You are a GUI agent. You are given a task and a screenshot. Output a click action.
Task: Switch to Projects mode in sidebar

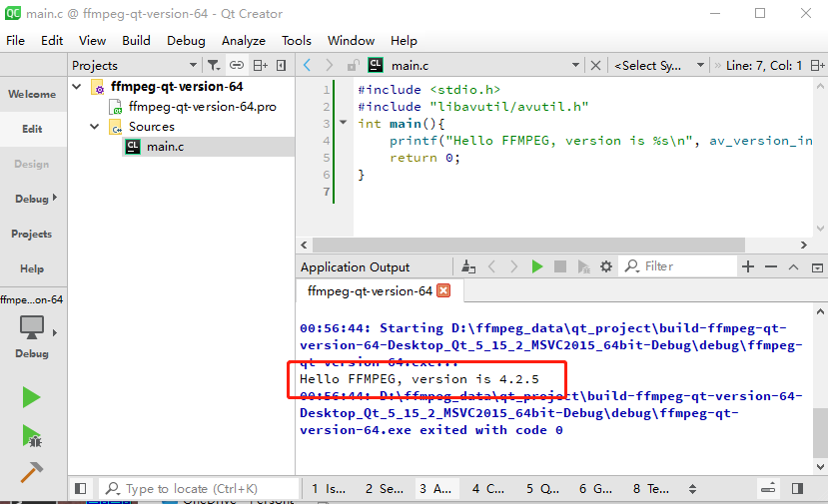32,234
